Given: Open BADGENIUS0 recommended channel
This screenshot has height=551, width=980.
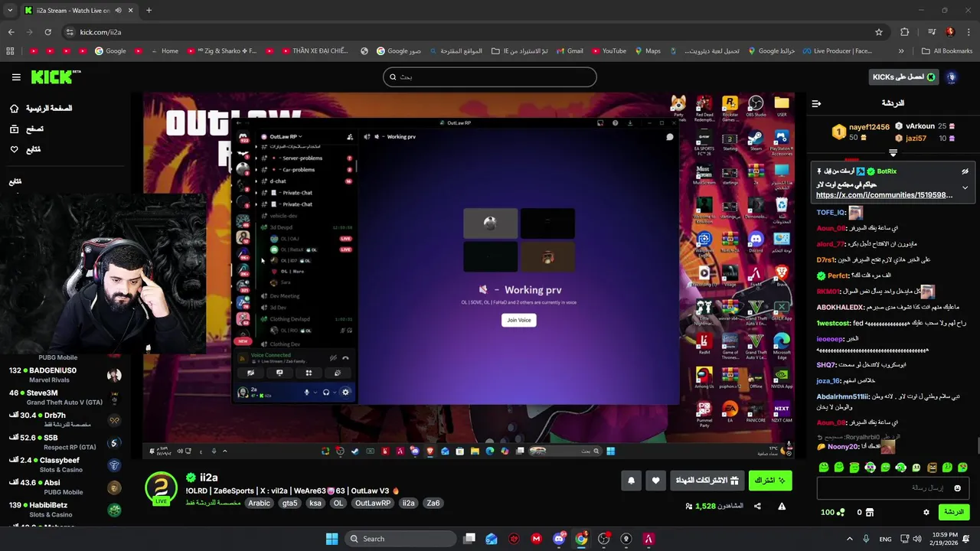Looking at the screenshot, I should click(65, 374).
